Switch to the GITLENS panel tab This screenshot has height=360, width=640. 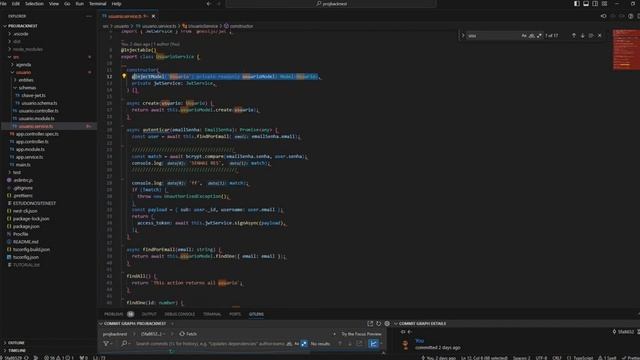point(256,314)
